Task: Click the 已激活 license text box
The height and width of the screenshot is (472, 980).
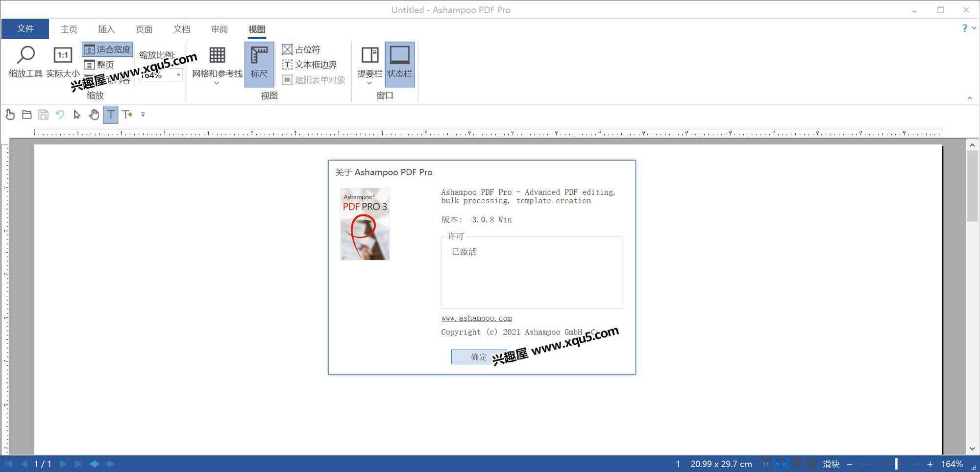Action: tap(532, 273)
